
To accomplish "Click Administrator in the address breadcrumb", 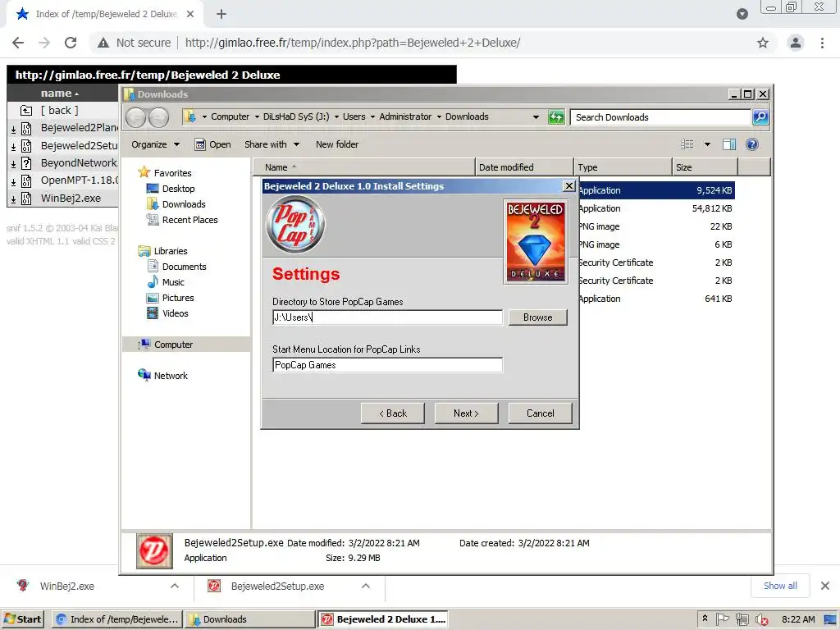I will 405,116.
